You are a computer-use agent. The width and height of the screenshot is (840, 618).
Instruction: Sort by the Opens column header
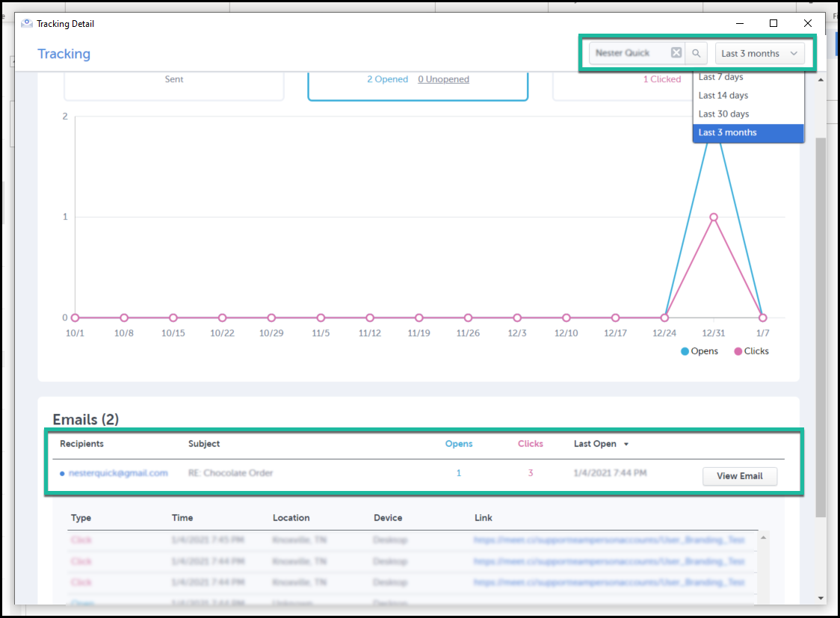point(459,444)
